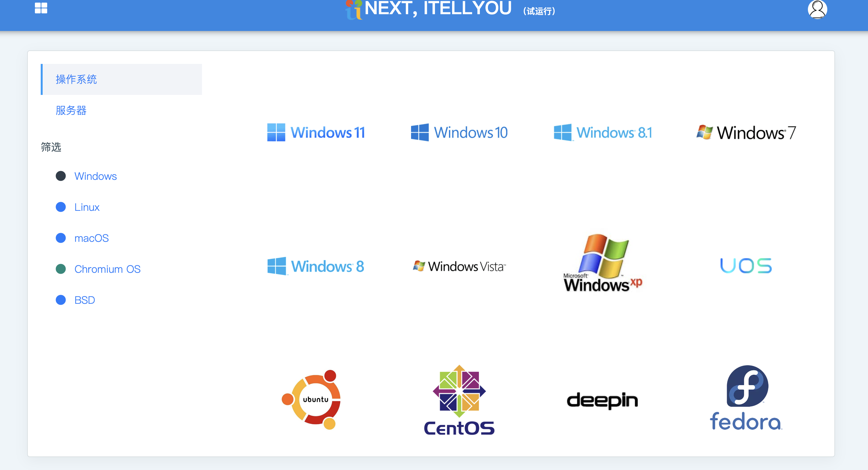
Task: Select the Windows 11 operating system icon
Action: [x=315, y=132]
